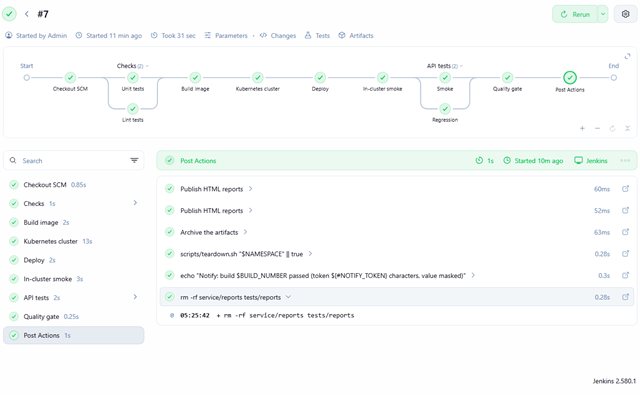Zoom in the pipeline graph
The image size is (640, 400).
tap(582, 128)
